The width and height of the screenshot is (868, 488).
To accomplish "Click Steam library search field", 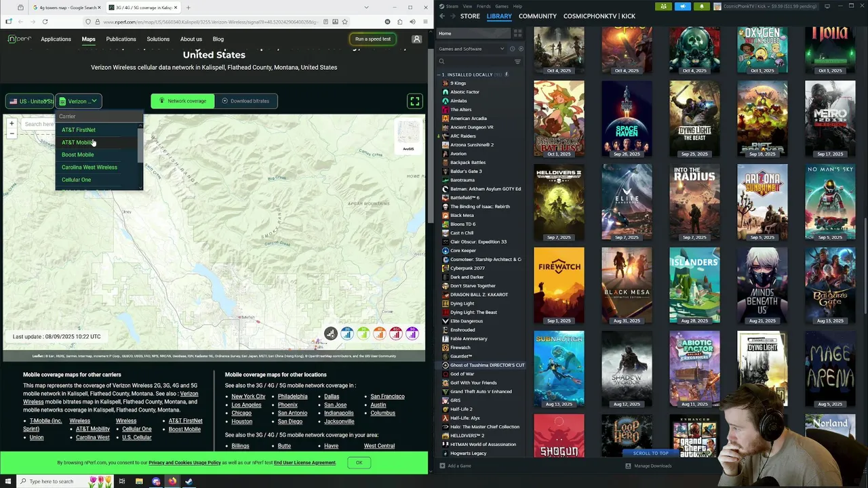I will click(x=477, y=62).
